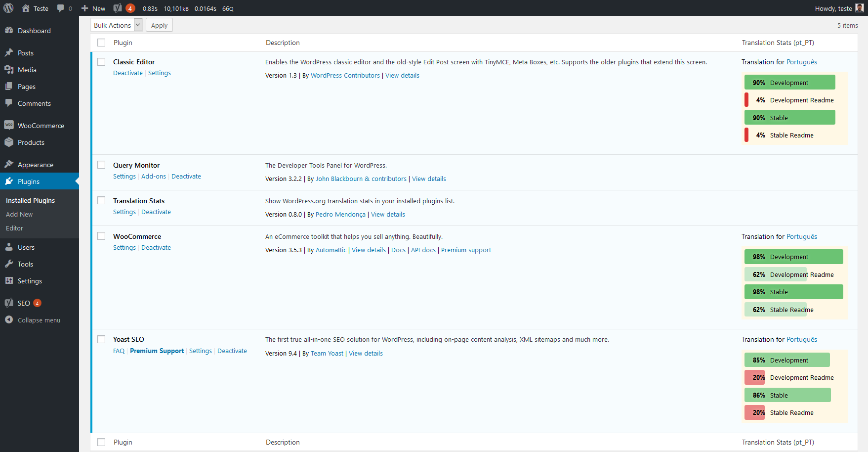This screenshot has width=868, height=452.
Task: Open Query Monitor stats (0.83s) in admin bar
Action: tap(150, 8)
